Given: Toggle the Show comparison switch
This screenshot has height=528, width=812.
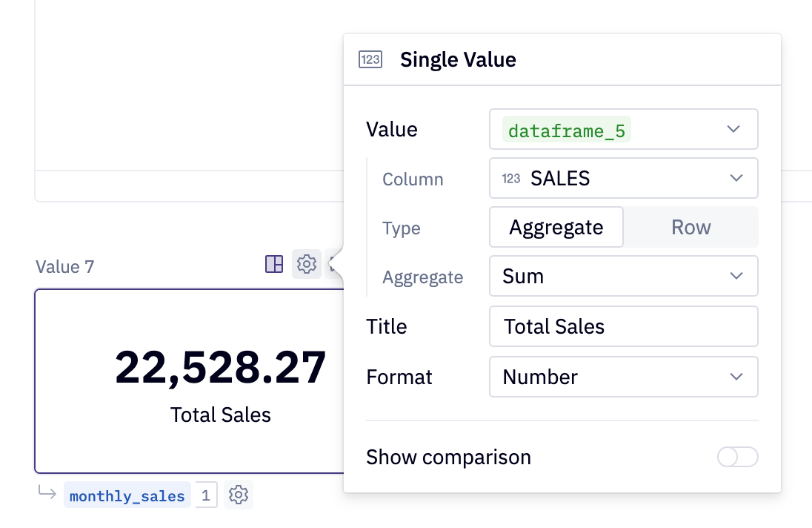Looking at the screenshot, I should (737, 457).
